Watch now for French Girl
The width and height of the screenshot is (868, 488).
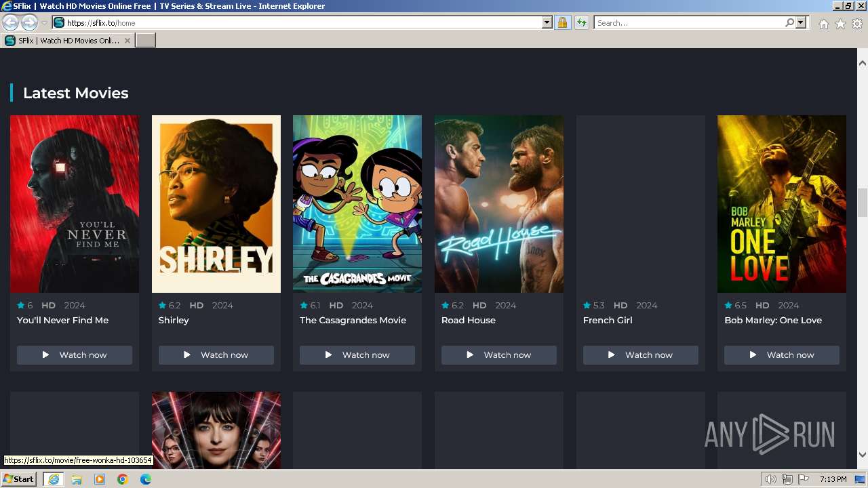click(x=641, y=354)
